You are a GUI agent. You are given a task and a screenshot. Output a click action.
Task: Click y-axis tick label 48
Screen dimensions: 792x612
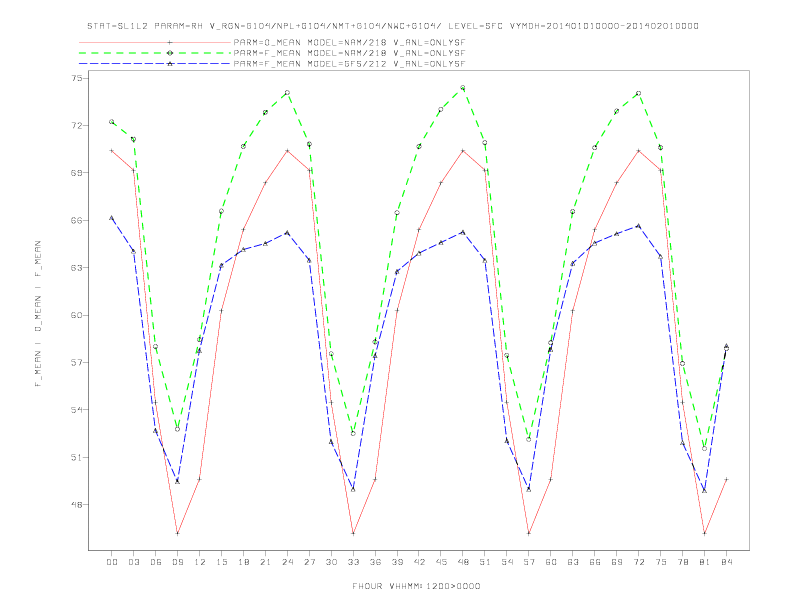coord(77,504)
